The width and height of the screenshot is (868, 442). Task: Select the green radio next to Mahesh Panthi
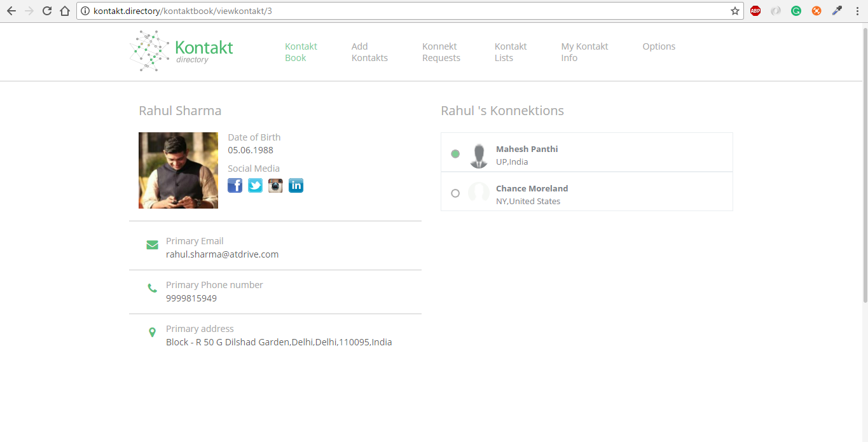(x=455, y=154)
